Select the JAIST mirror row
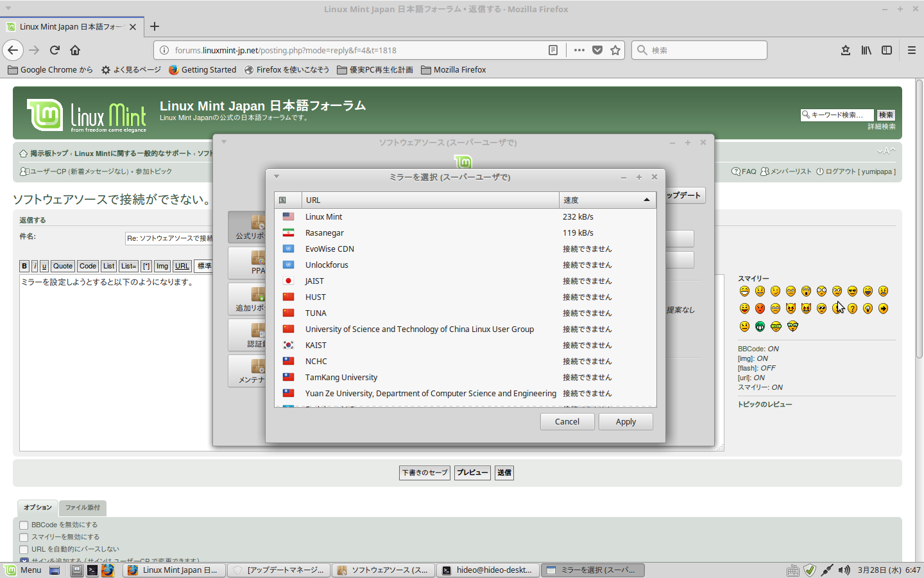Image resolution: width=924 pixels, height=578 pixels. (x=465, y=281)
